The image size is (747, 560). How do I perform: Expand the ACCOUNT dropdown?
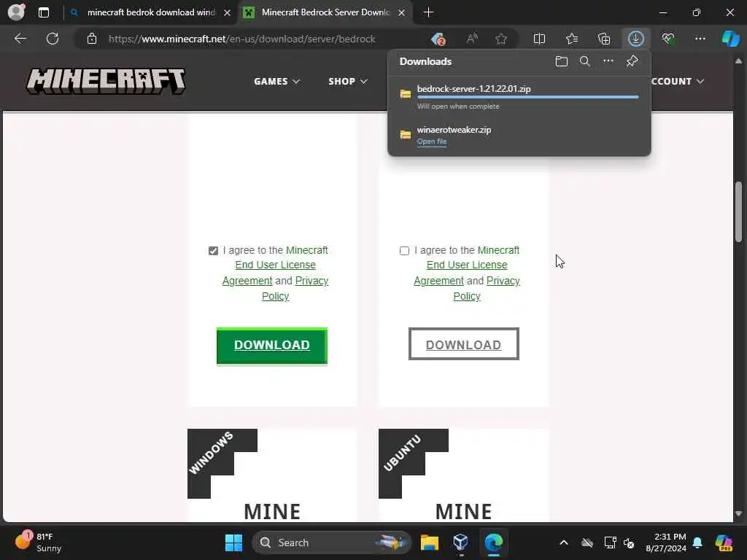(x=678, y=82)
